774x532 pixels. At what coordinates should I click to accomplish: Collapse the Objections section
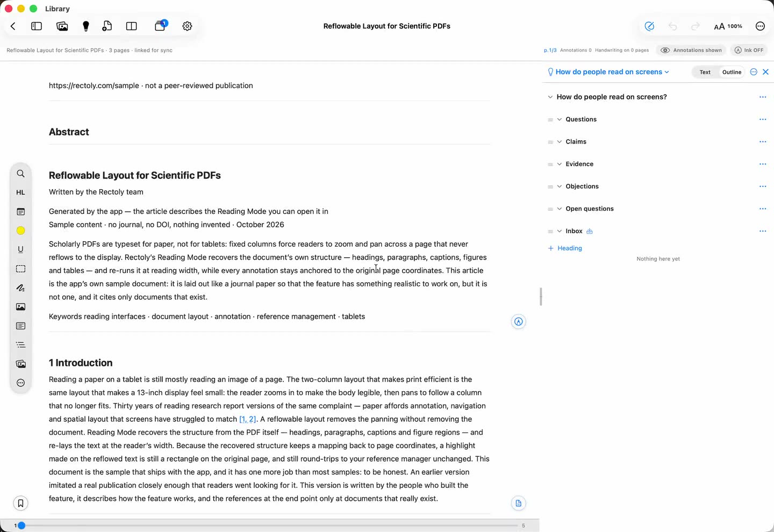pyautogui.click(x=560, y=186)
